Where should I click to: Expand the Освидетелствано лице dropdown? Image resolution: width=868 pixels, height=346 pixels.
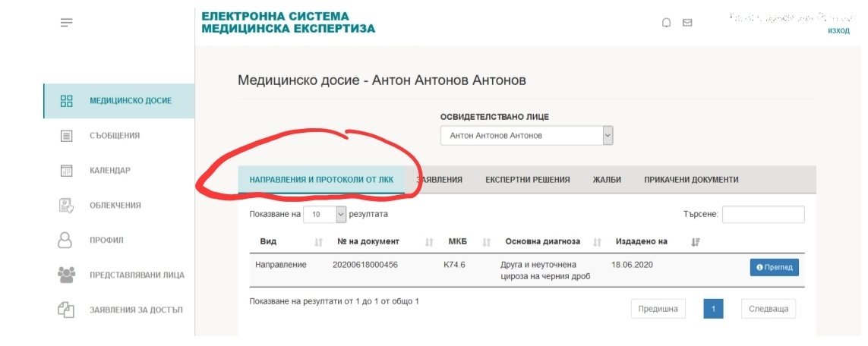click(x=607, y=135)
